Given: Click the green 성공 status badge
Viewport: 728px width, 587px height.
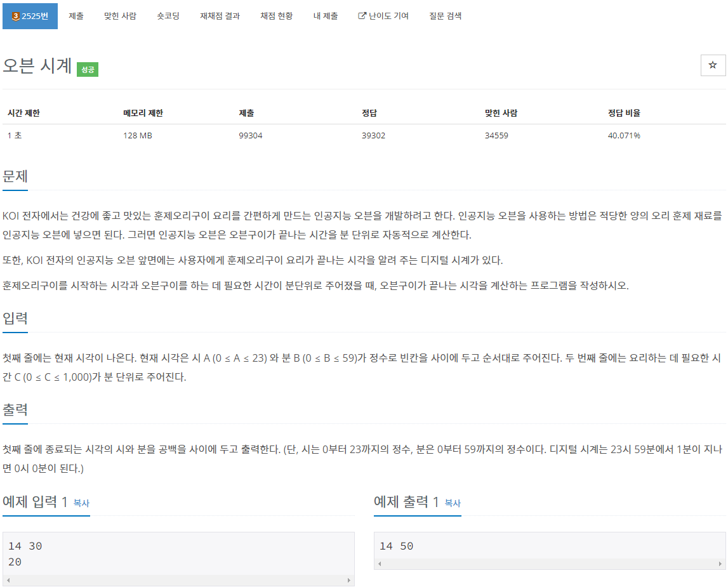Looking at the screenshot, I should point(88,70).
